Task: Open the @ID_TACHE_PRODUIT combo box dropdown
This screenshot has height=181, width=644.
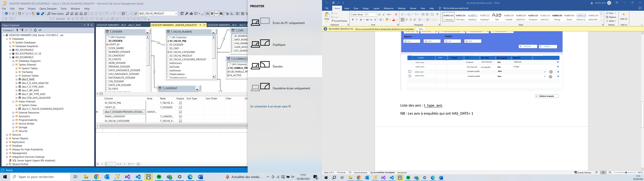Action: (x=176, y=14)
